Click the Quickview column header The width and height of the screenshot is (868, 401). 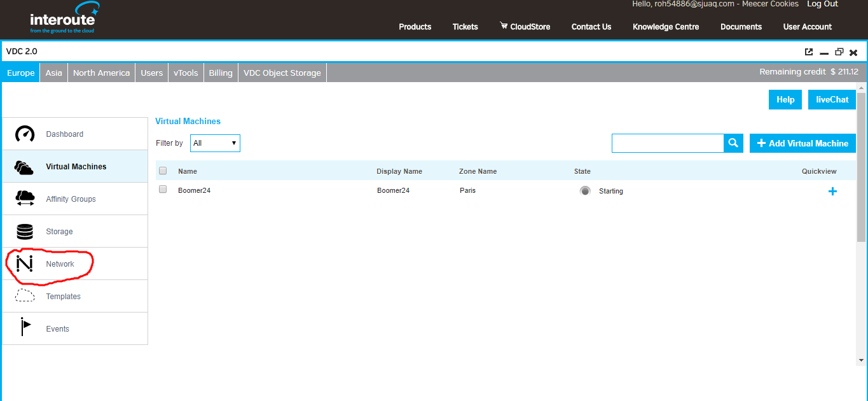point(819,171)
